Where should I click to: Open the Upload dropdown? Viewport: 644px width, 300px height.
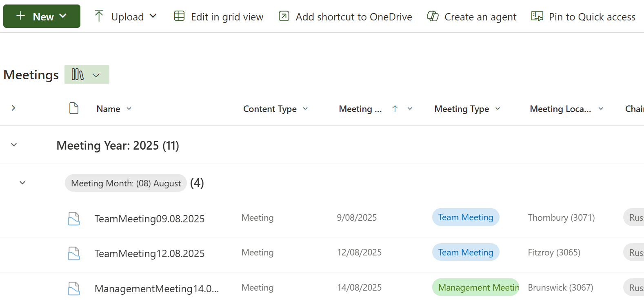click(x=125, y=17)
